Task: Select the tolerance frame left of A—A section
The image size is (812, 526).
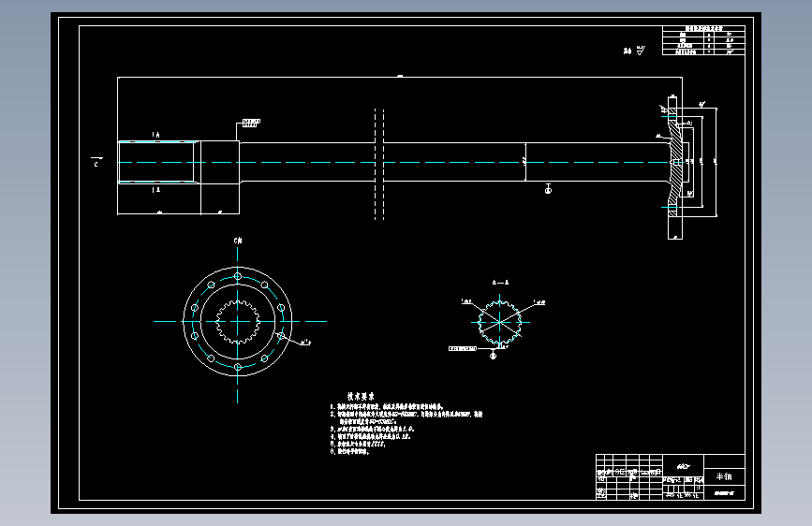Action: [463, 349]
